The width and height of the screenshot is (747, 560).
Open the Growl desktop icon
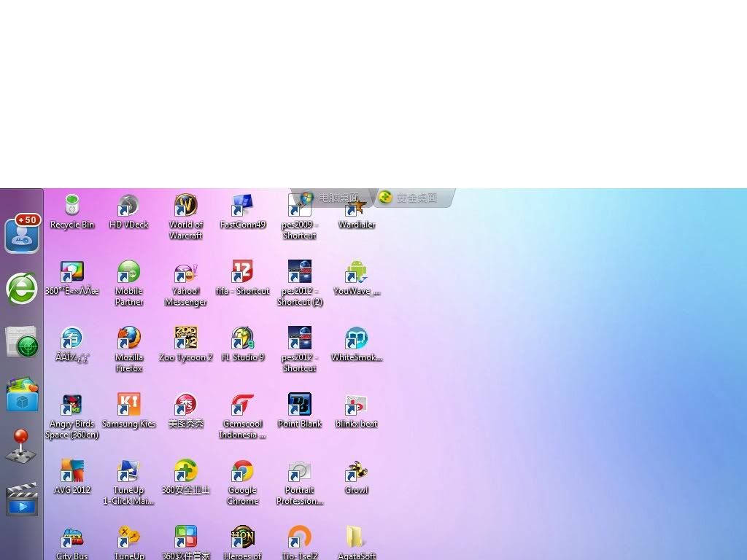pos(356,471)
